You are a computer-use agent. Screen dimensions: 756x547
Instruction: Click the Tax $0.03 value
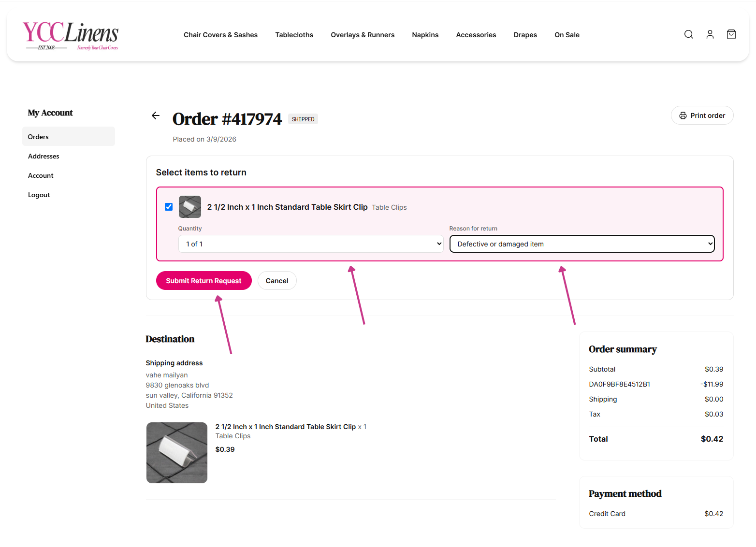tap(714, 414)
